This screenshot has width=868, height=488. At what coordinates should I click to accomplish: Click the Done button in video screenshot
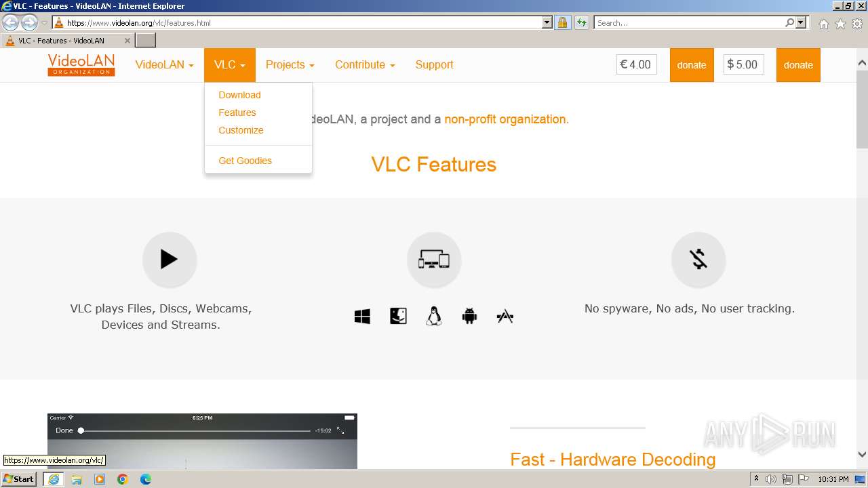[x=64, y=430]
